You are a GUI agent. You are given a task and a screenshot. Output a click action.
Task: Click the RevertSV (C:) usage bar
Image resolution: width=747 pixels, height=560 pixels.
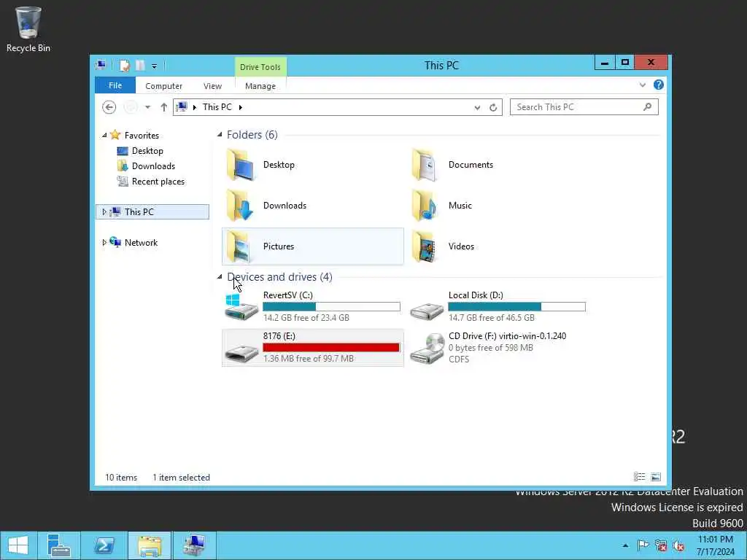(x=332, y=307)
